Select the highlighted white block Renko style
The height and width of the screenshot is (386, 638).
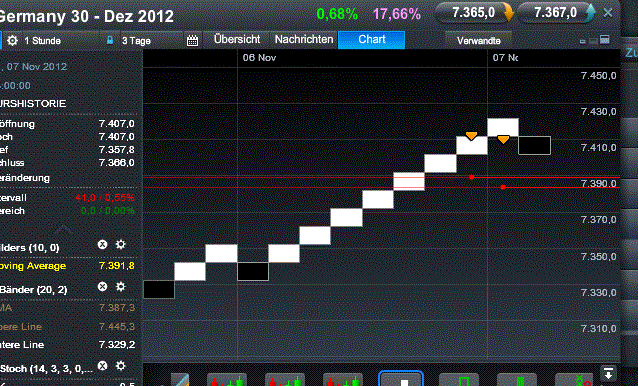click(401, 379)
